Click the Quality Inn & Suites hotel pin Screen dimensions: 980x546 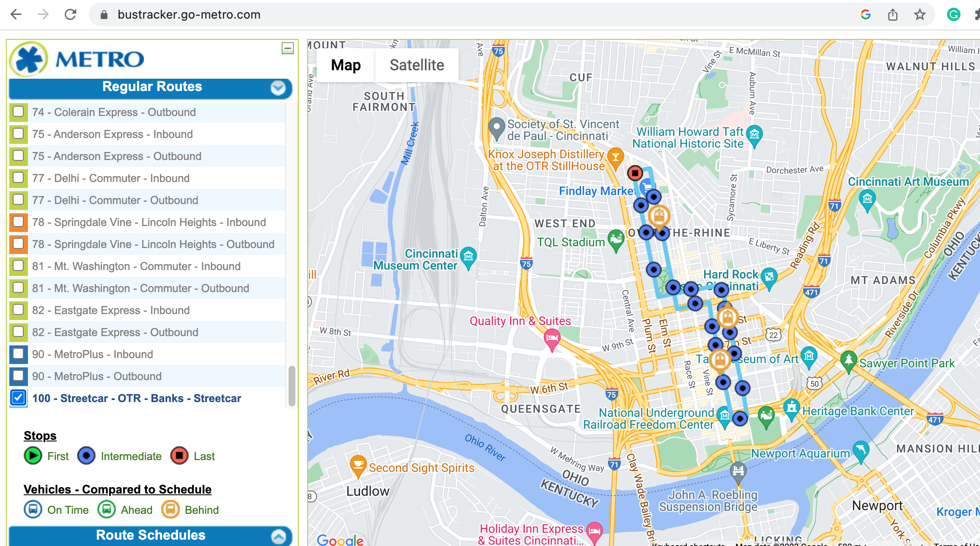point(552,340)
